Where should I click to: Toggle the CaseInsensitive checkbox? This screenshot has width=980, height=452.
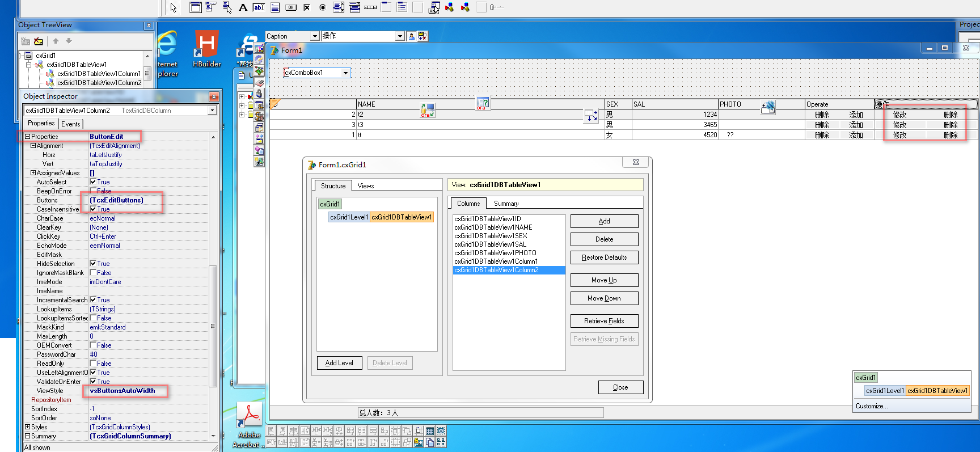(93, 209)
